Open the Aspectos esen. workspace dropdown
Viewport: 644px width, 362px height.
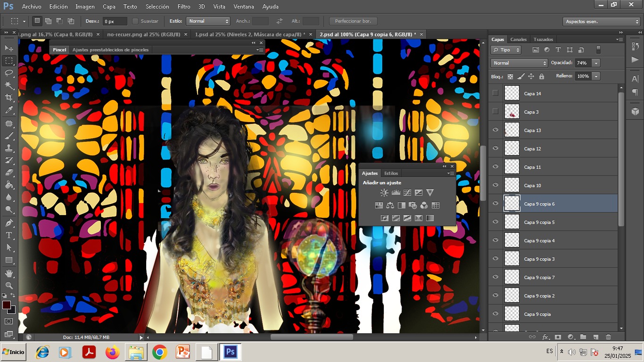(x=601, y=22)
